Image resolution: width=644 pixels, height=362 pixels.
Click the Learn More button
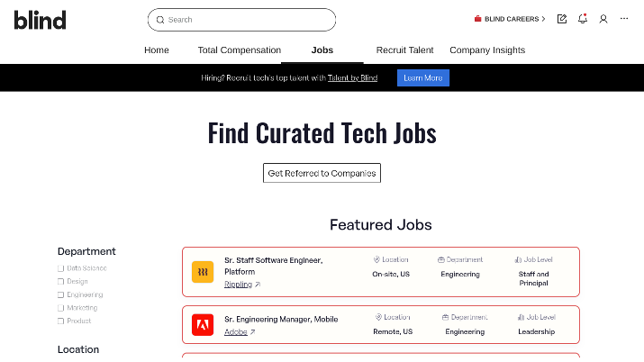pos(423,78)
